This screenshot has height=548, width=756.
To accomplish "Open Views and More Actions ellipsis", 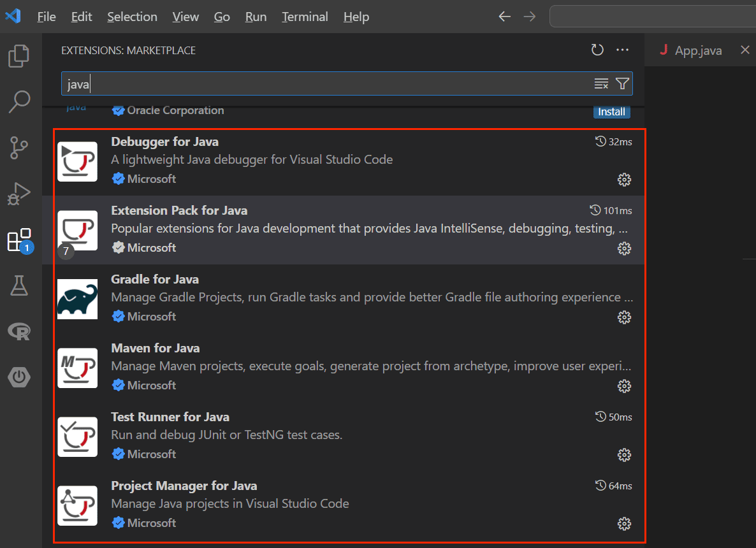I will (x=623, y=50).
